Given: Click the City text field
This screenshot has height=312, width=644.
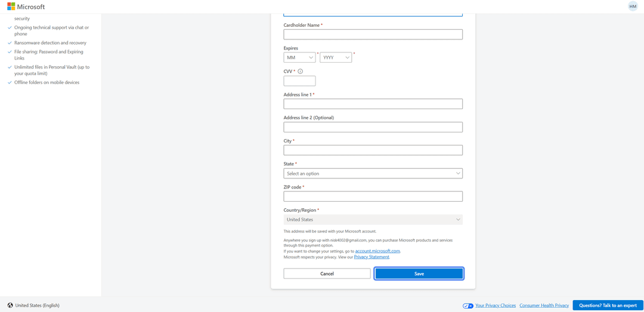Looking at the screenshot, I should click(x=373, y=150).
